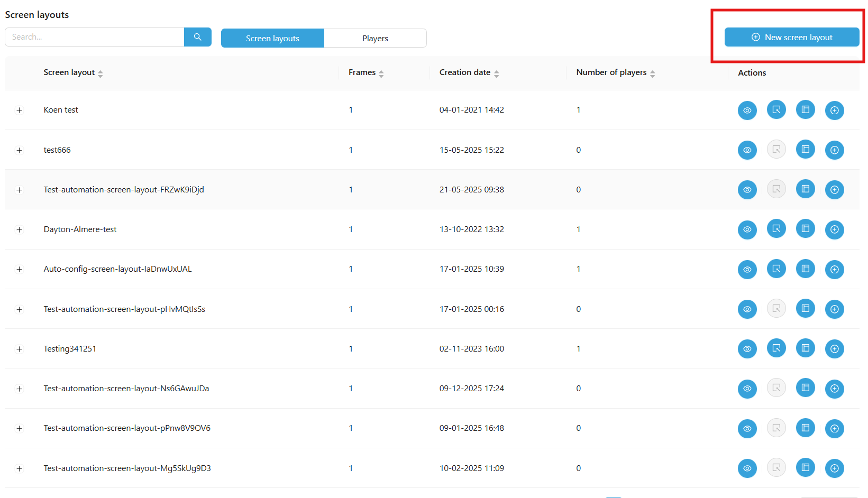
Task: Click the eye icon for Test-automation-screen-layout-FRZwK9iDjd
Action: (x=747, y=190)
